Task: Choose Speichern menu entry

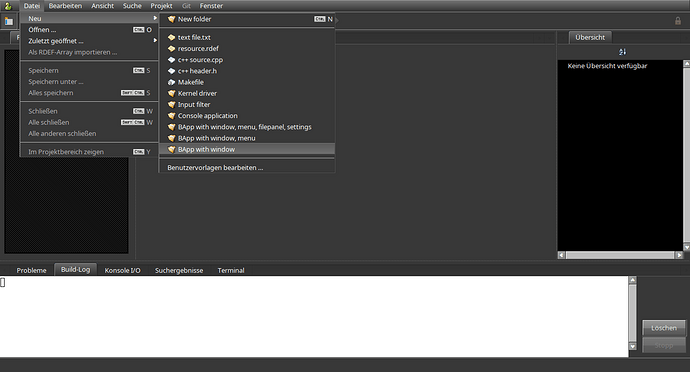Action: [x=89, y=70]
